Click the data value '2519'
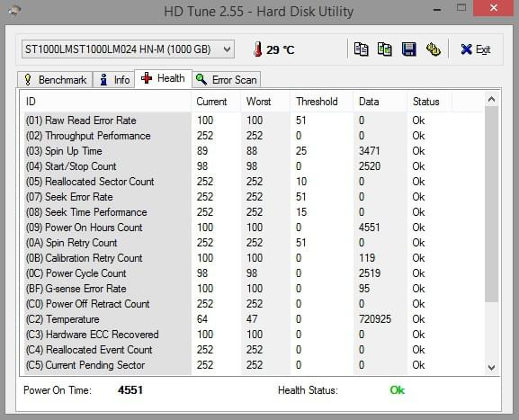 point(370,273)
